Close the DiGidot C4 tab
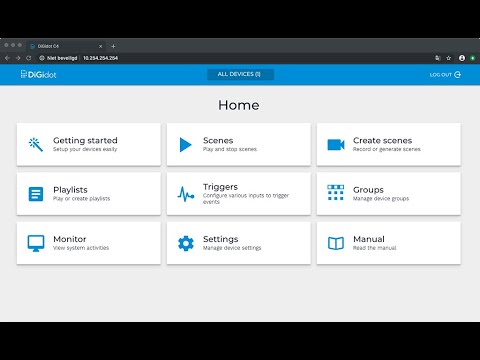This screenshot has width=480, height=360. pos(101,46)
